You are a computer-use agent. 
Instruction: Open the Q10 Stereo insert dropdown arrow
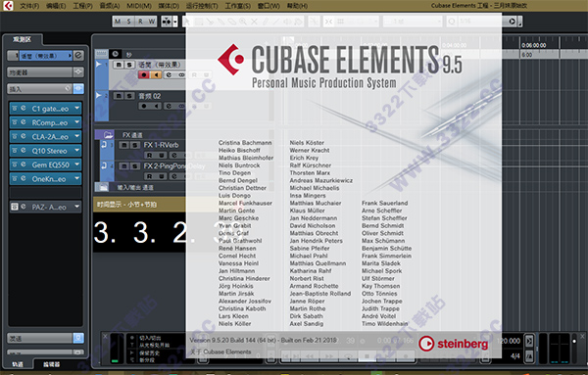tap(76, 150)
